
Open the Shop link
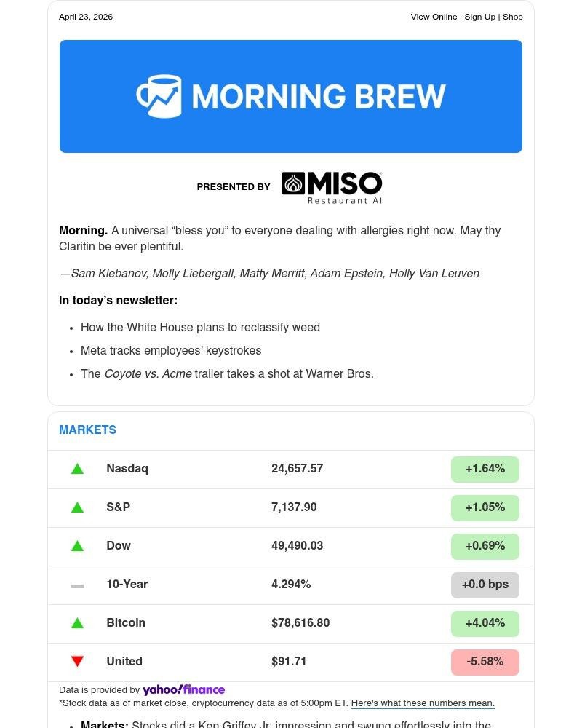(x=513, y=17)
